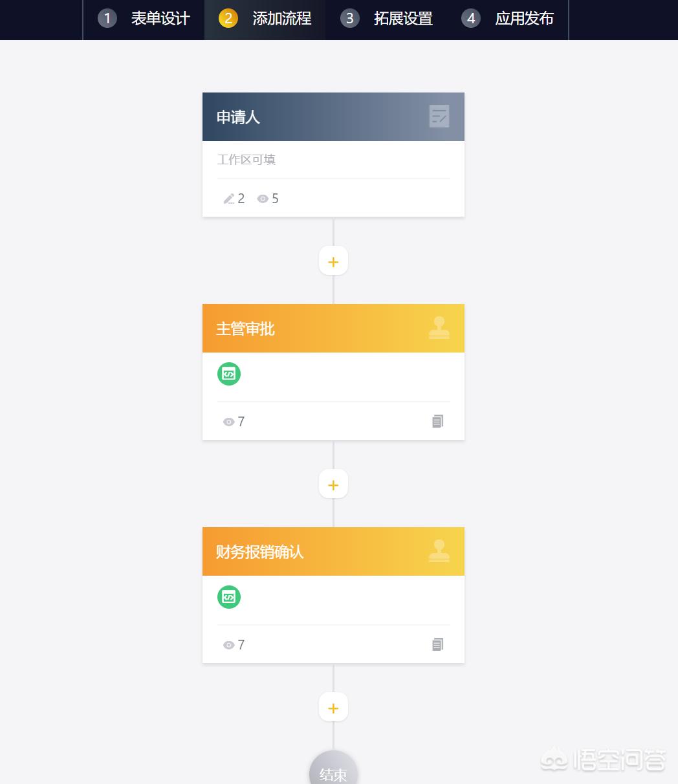This screenshot has width=678, height=784.
Task: Select the copy-node icon on 财务报销确认 card
Action: point(437,644)
